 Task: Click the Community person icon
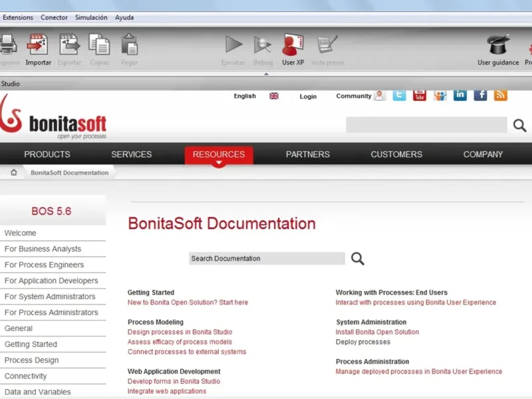(x=380, y=96)
